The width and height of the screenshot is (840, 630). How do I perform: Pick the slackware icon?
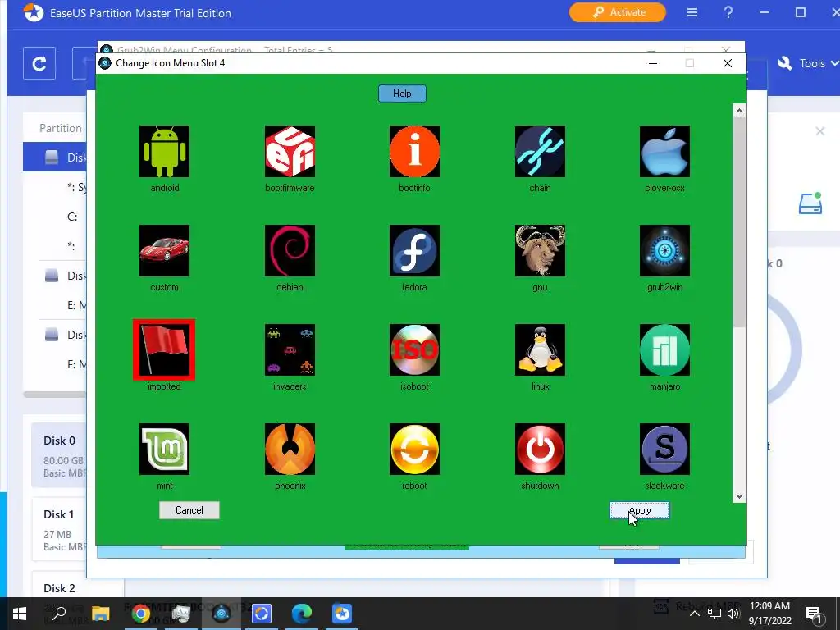click(x=664, y=449)
